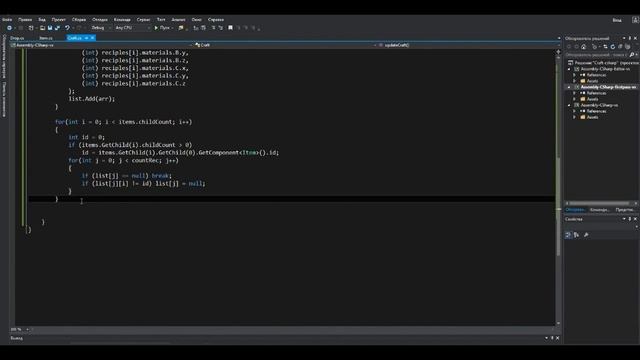
Task: Expand Assets under Assembly-CSharp-vs project
Action: (575, 117)
